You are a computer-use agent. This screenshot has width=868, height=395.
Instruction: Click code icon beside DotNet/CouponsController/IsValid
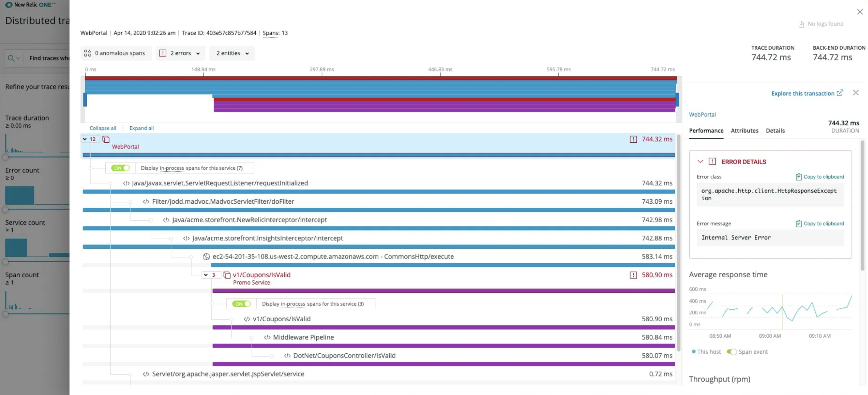pyautogui.click(x=287, y=356)
